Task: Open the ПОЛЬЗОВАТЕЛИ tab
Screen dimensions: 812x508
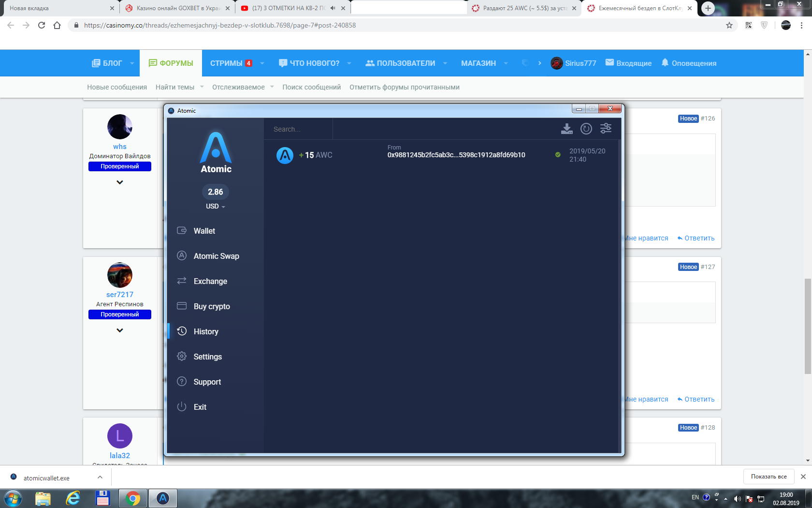Action: pyautogui.click(x=400, y=63)
